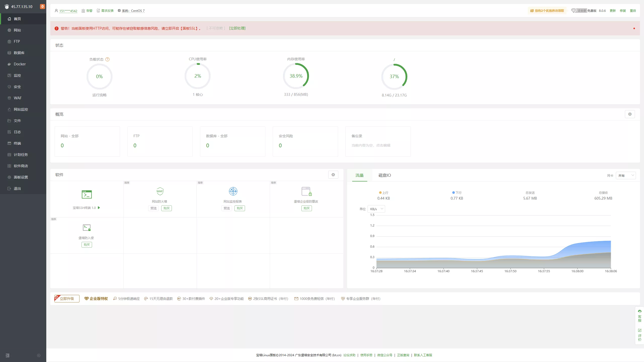644x362 pixels.
Task: Select WAF in the sidebar
Action: coord(17,98)
